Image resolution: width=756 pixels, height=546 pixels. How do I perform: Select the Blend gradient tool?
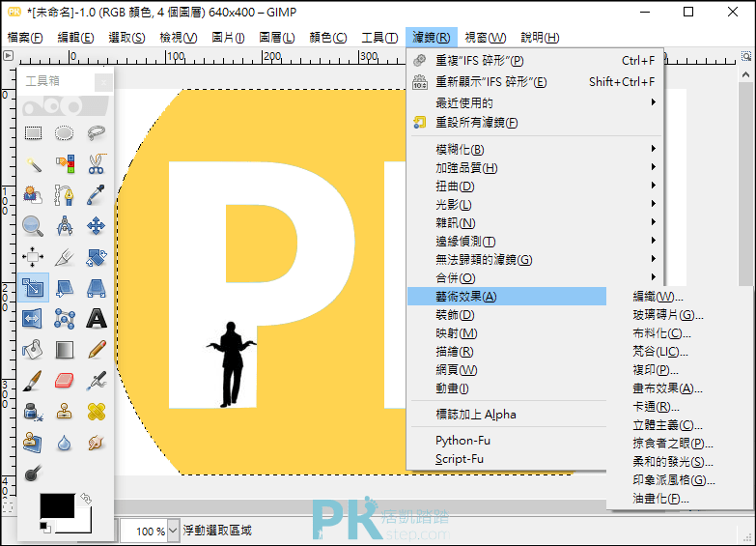coord(64,350)
